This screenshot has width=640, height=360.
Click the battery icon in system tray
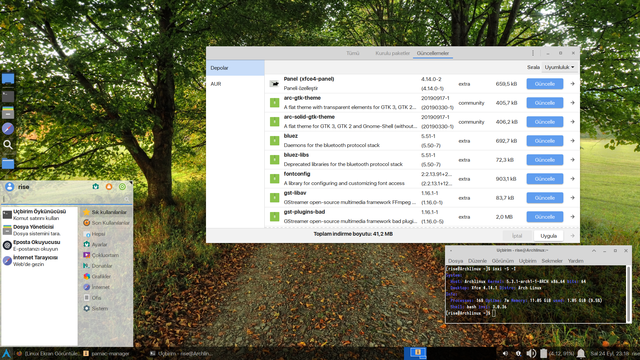coord(543,353)
